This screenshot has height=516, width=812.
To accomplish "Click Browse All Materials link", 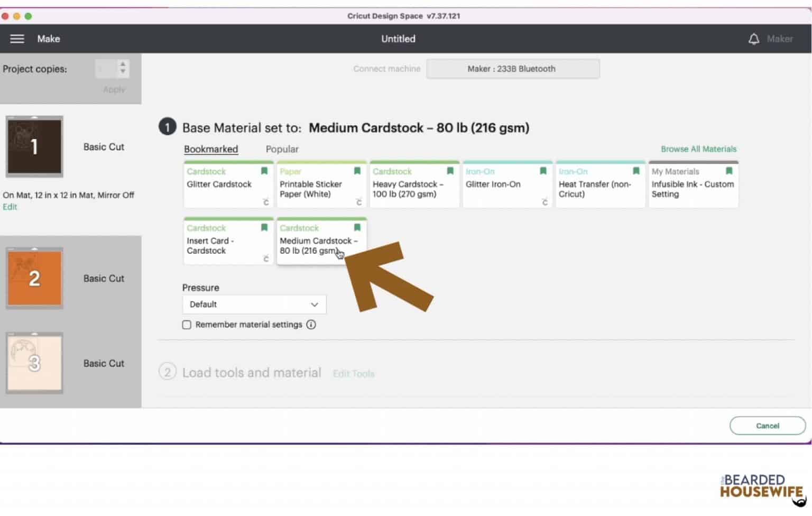I will click(698, 149).
